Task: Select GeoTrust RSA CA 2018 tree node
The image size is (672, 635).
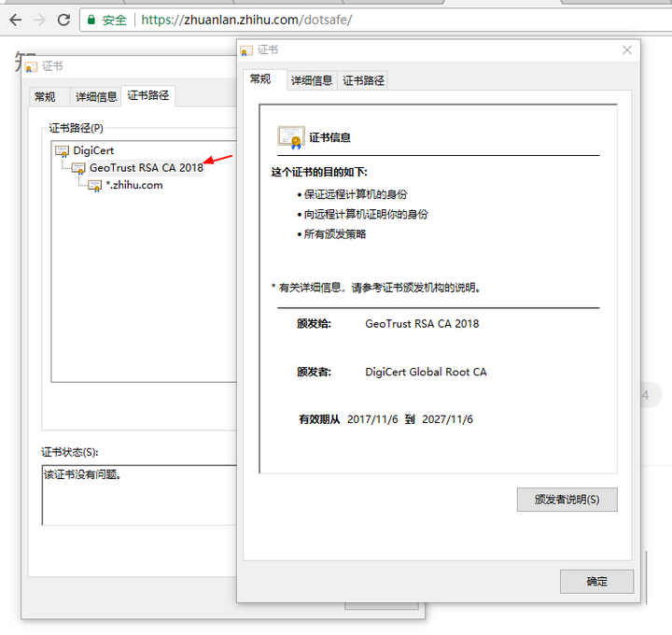Action: coord(147,168)
